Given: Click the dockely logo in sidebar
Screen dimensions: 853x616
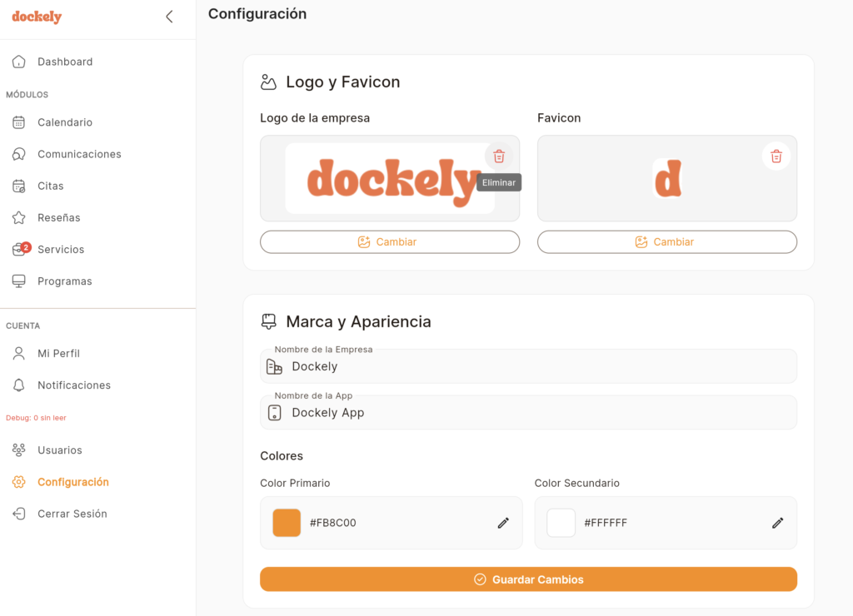Looking at the screenshot, I should [37, 17].
